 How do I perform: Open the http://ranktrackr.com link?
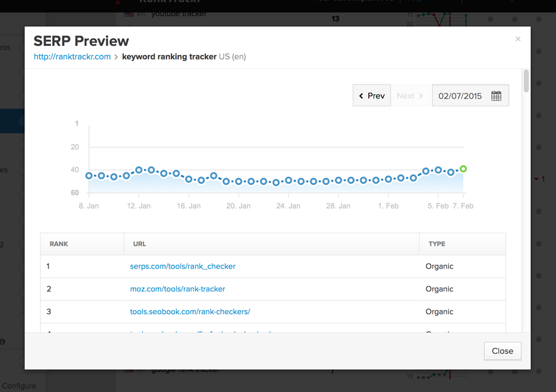pos(72,56)
